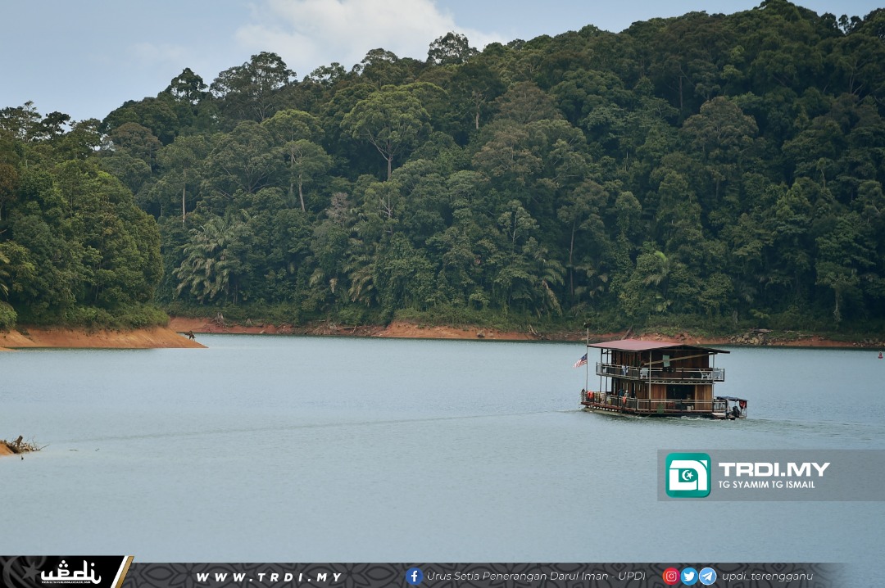
Task: Click the Twitter bird icon
Action: tap(689, 576)
